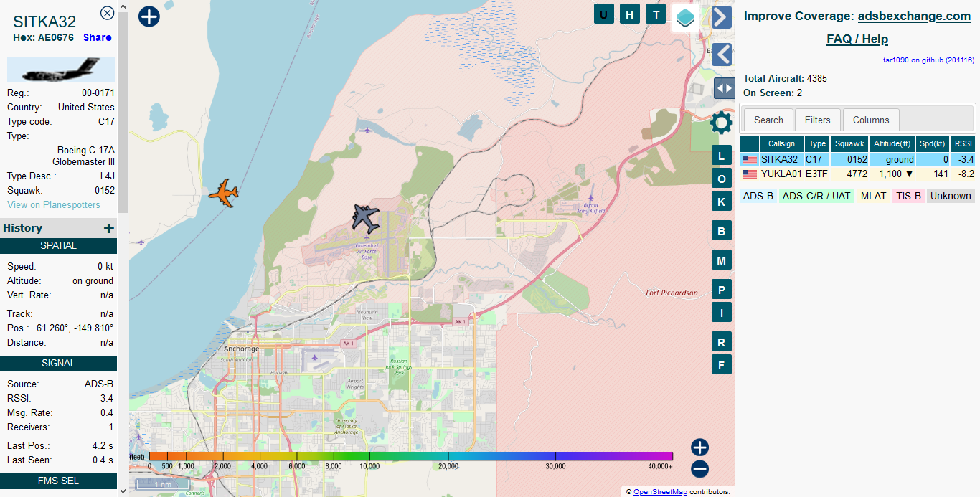
Task: Click the TIS-B legend swatch
Action: tap(908, 196)
